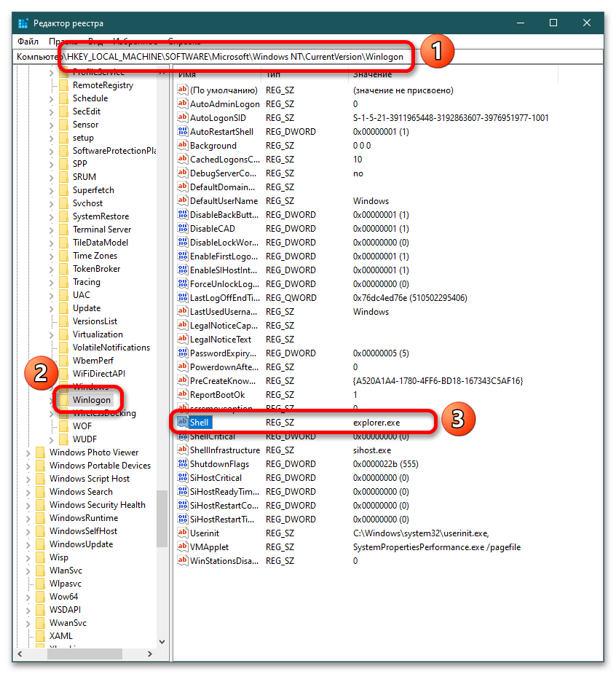
Task: Click the Schedule folder icon
Action: [63, 98]
